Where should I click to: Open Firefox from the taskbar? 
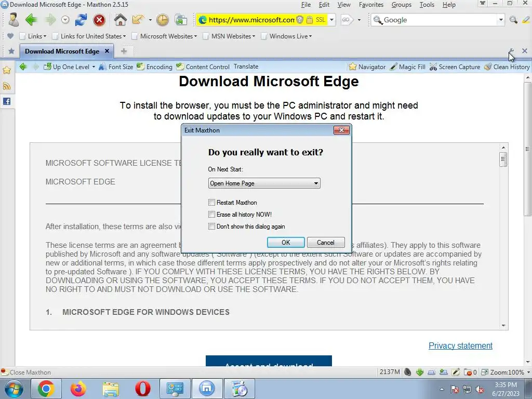pos(78,389)
